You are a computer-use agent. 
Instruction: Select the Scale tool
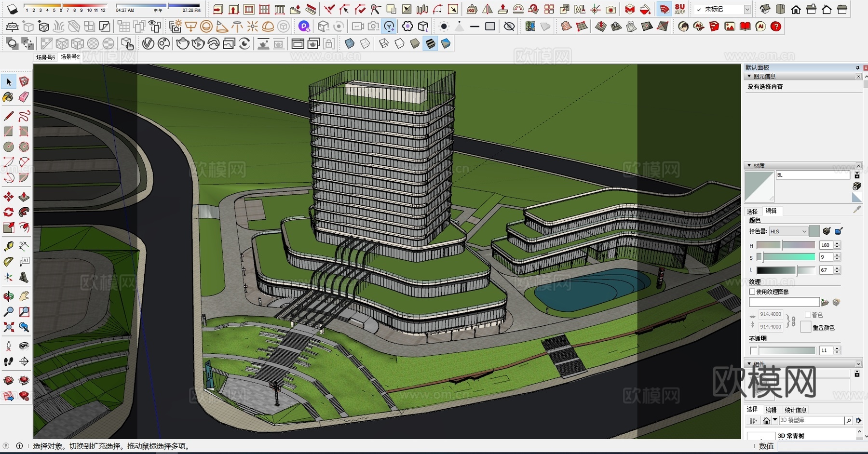click(9, 227)
